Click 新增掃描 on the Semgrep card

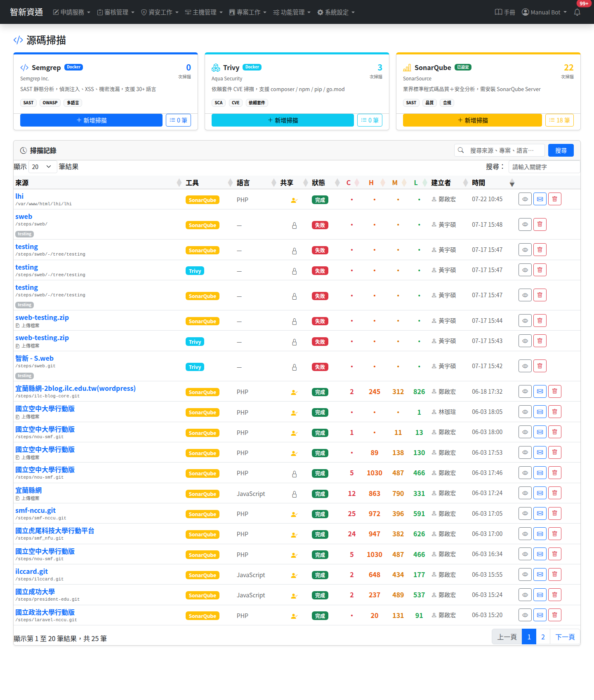[x=91, y=120]
